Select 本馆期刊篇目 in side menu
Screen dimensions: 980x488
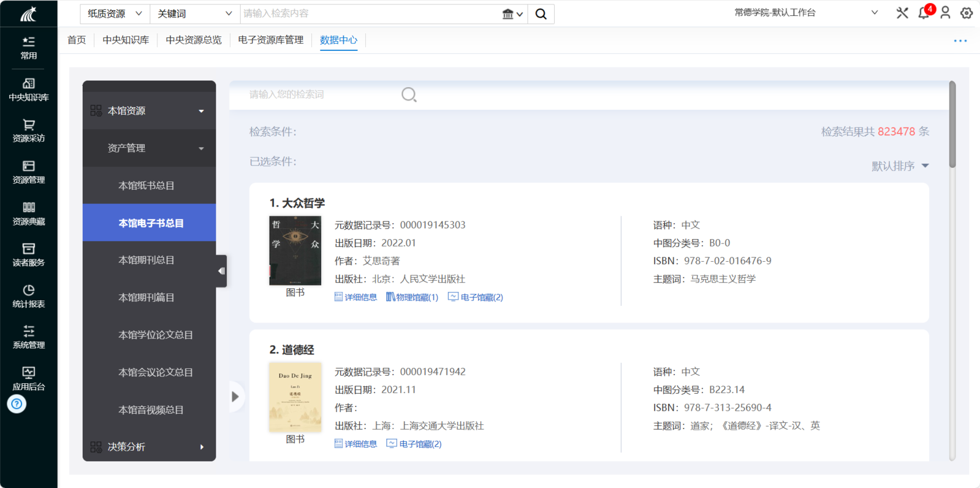150,297
